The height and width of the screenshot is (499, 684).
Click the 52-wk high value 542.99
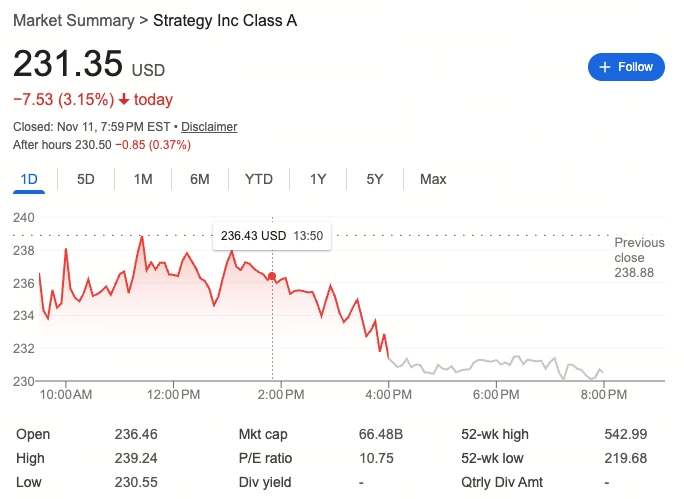pyautogui.click(x=626, y=434)
